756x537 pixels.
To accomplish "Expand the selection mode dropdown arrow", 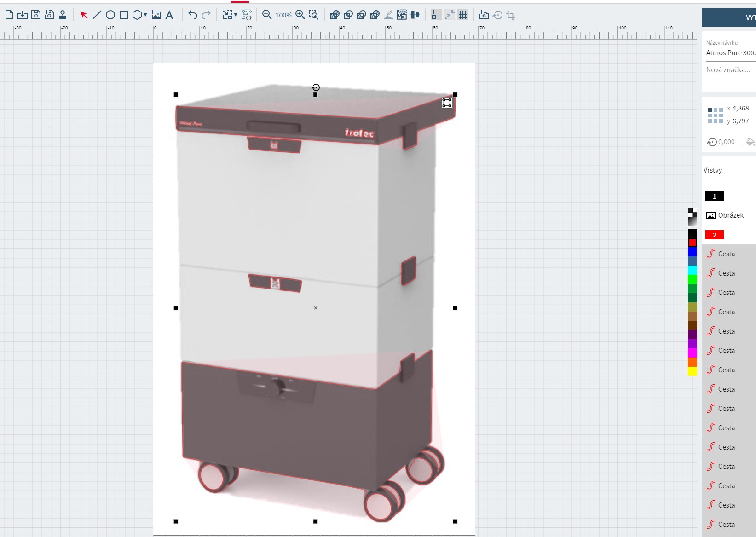I will 236,15.
